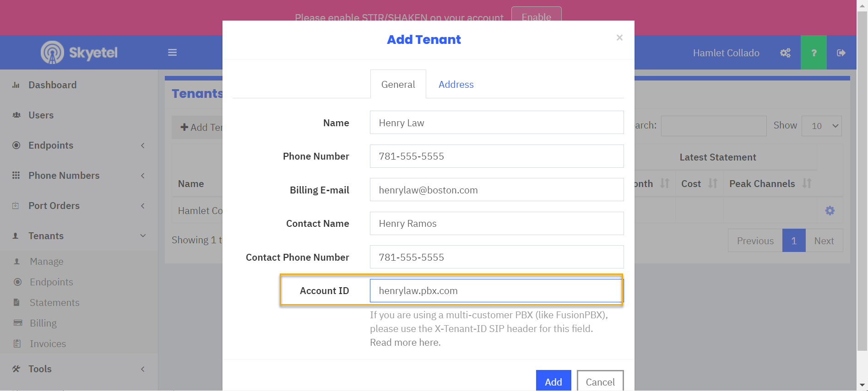Sort by Peak Channels column

807,183
